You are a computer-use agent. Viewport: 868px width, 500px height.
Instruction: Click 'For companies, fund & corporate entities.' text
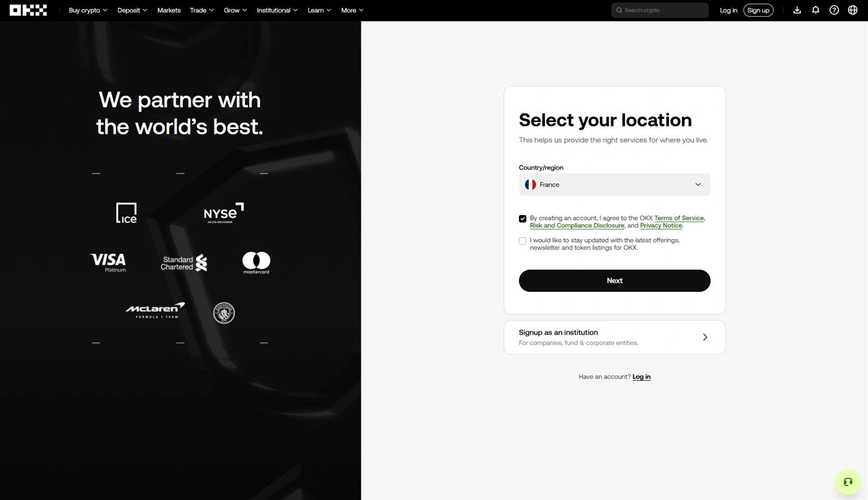578,343
